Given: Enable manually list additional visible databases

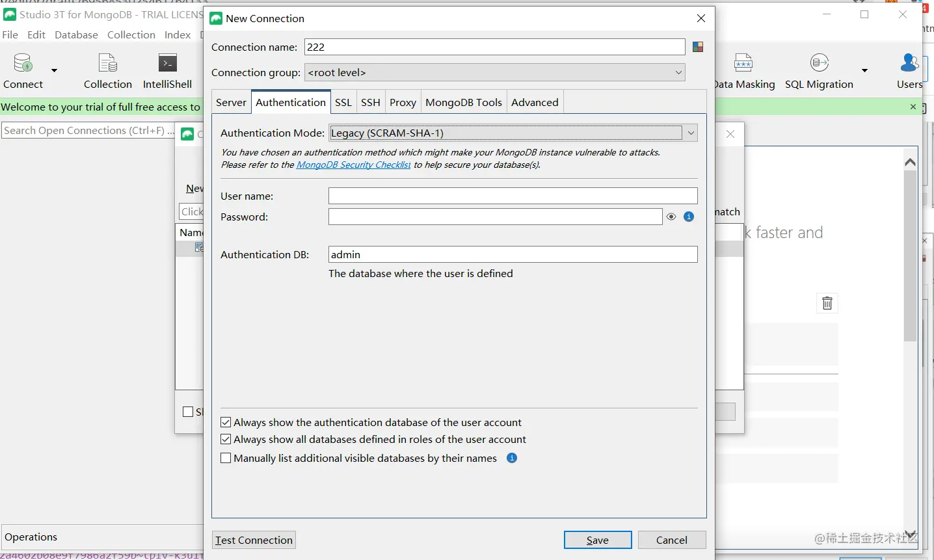Looking at the screenshot, I should (226, 458).
